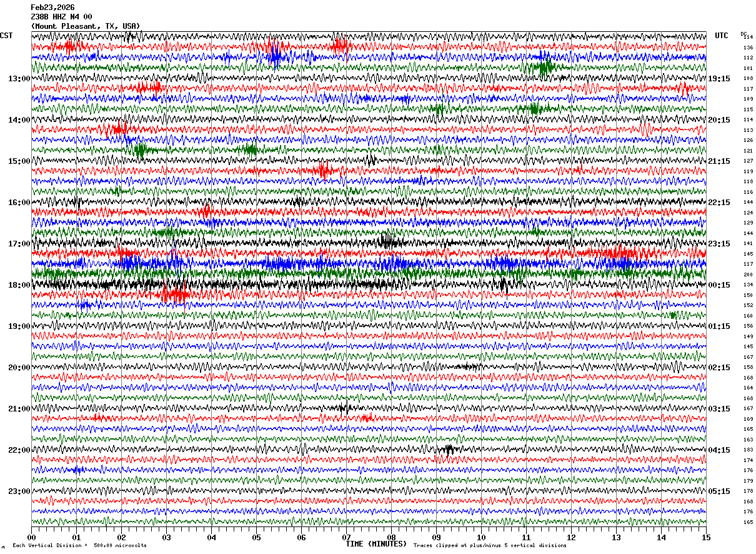Click the '12' minute tick label on bottom axis
This screenshot has width=756, height=554.
pos(571,538)
